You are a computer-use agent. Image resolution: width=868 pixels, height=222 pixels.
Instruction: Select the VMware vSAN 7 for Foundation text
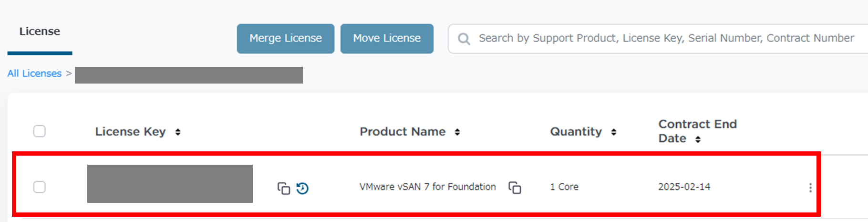click(427, 187)
